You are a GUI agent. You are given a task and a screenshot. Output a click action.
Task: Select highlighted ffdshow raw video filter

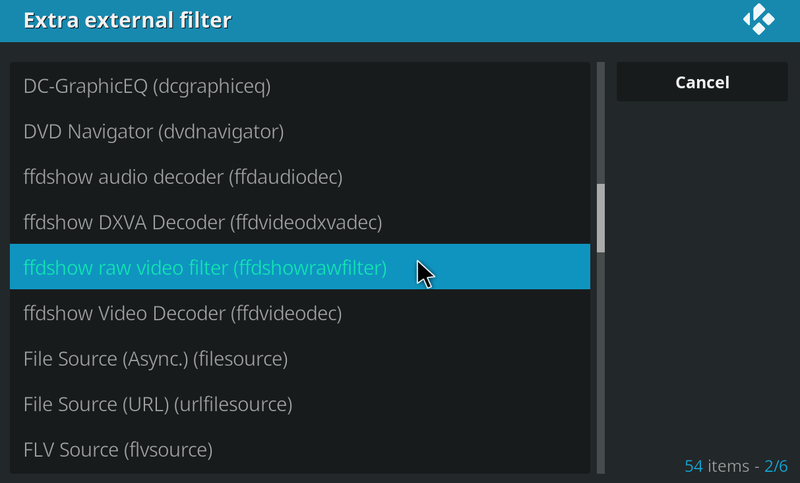[x=205, y=267]
